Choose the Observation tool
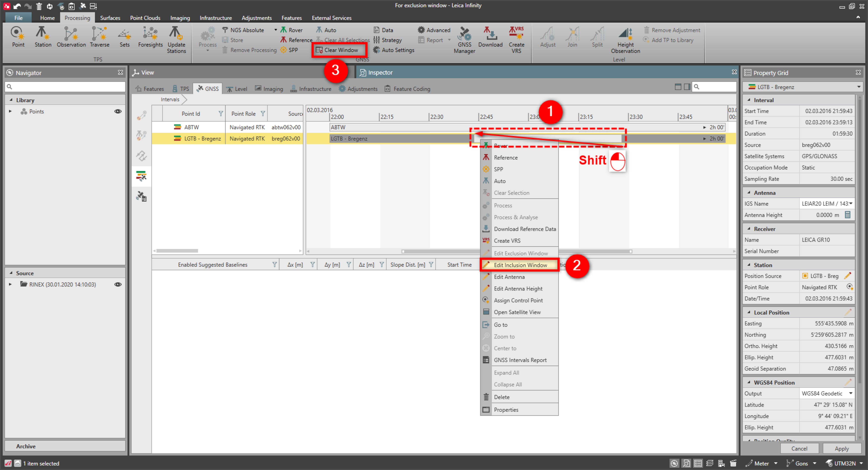 coord(71,37)
